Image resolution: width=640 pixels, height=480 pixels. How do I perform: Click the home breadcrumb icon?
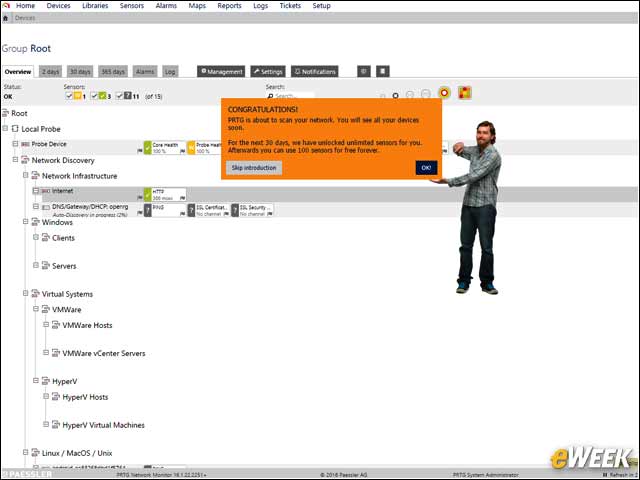5,18
